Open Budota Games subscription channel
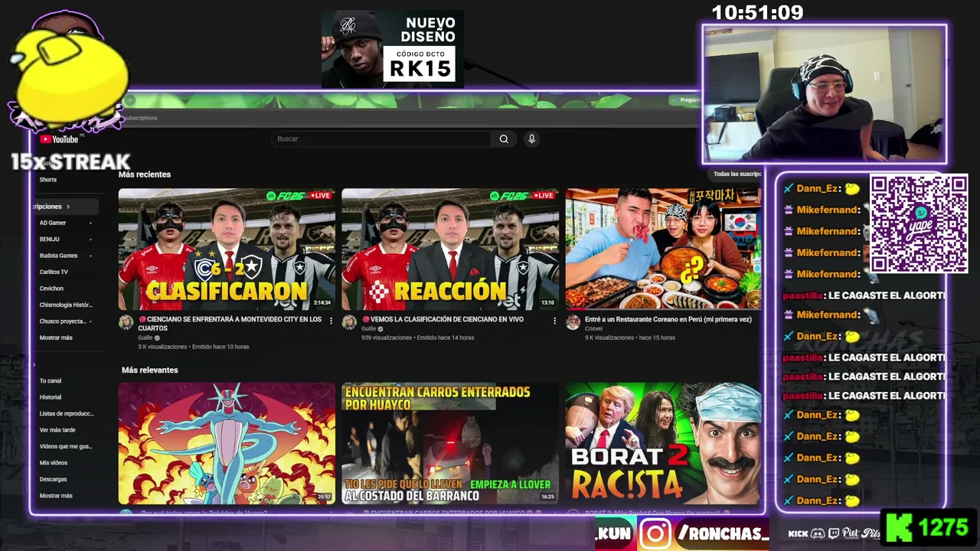 click(59, 256)
